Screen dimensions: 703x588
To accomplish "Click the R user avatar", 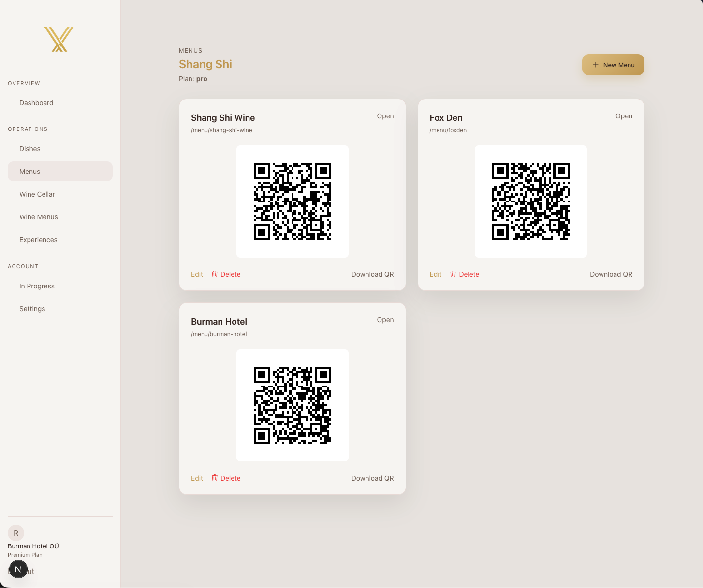I will [16, 533].
